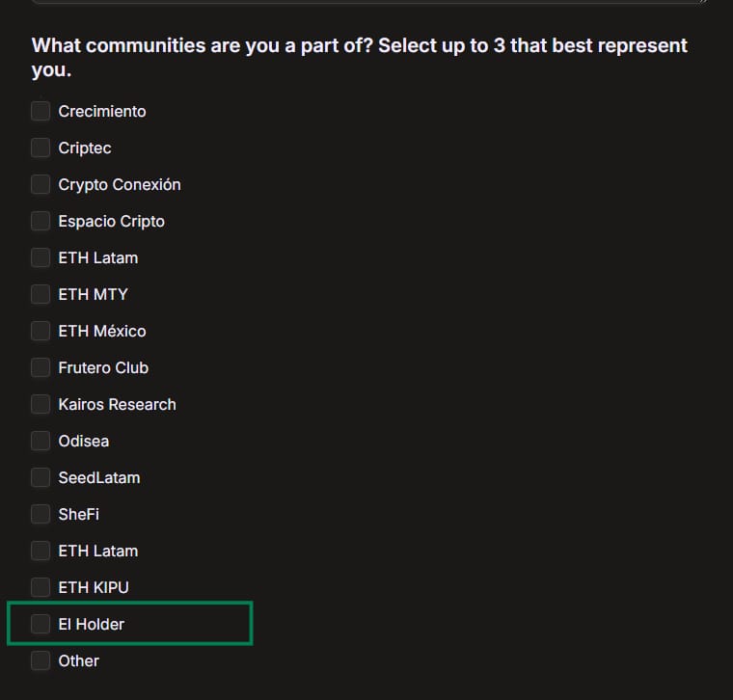Select the Other checkbox
The image size is (733, 700).
41,660
